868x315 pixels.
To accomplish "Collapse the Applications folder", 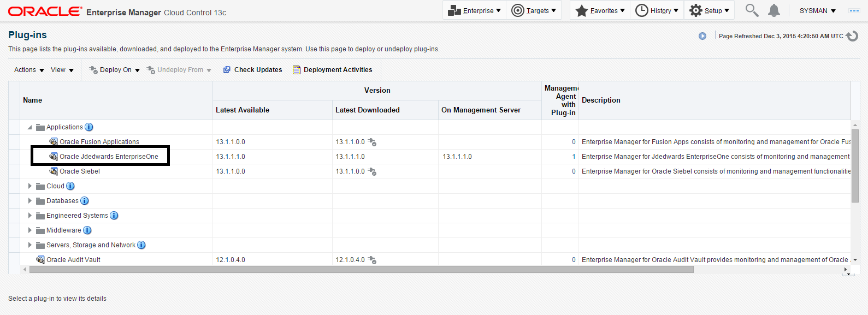I will (29, 127).
